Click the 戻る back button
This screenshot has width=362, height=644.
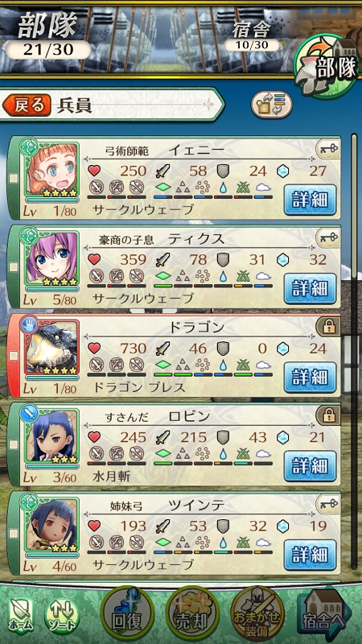pyautogui.click(x=27, y=105)
